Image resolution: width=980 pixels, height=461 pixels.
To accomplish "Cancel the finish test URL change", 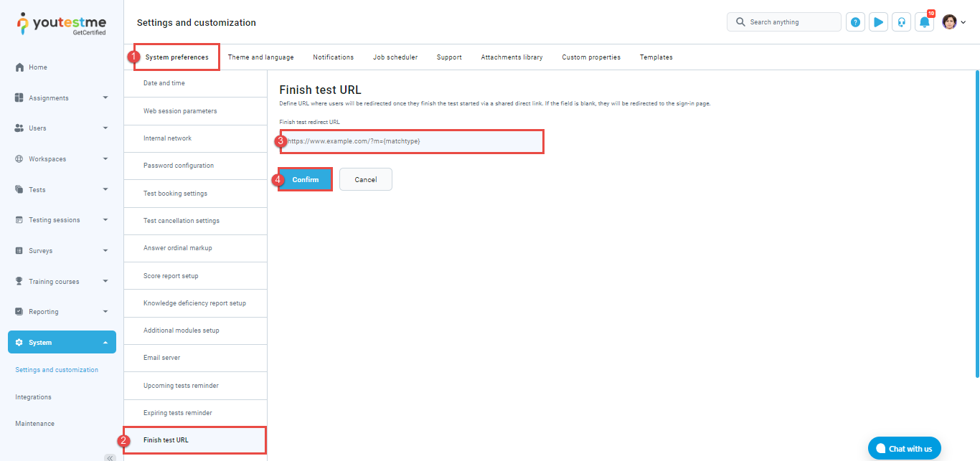I will pos(366,179).
